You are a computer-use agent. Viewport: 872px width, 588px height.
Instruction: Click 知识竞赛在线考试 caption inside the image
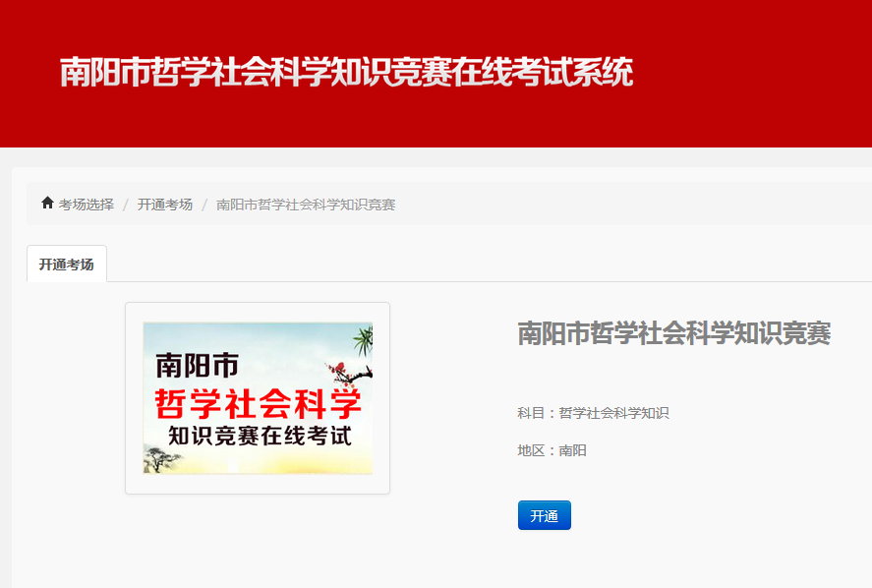point(260,436)
